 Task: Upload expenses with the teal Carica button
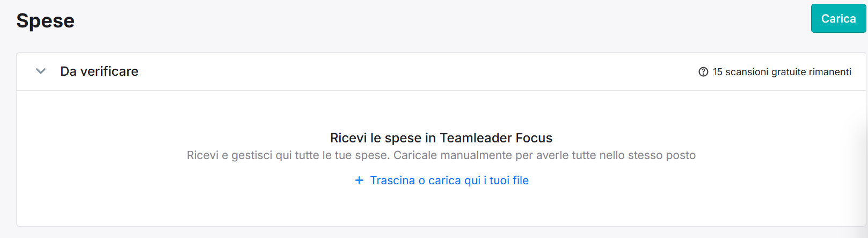838,18
